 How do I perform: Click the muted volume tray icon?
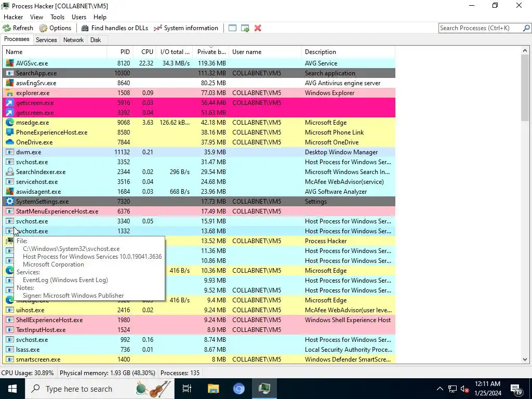point(464,389)
